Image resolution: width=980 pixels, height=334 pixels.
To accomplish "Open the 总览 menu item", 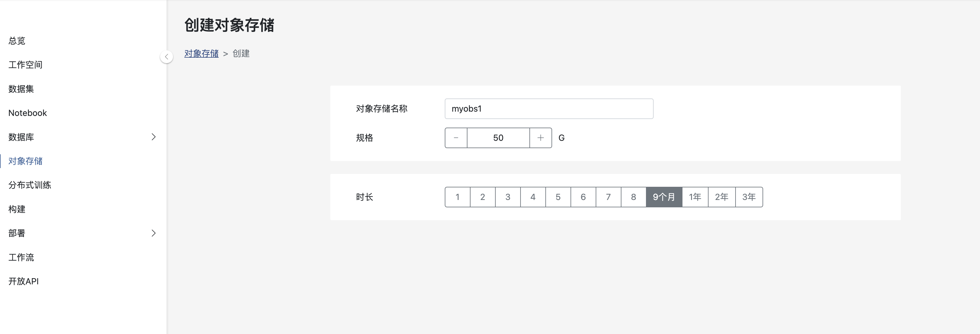I will 17,41.
